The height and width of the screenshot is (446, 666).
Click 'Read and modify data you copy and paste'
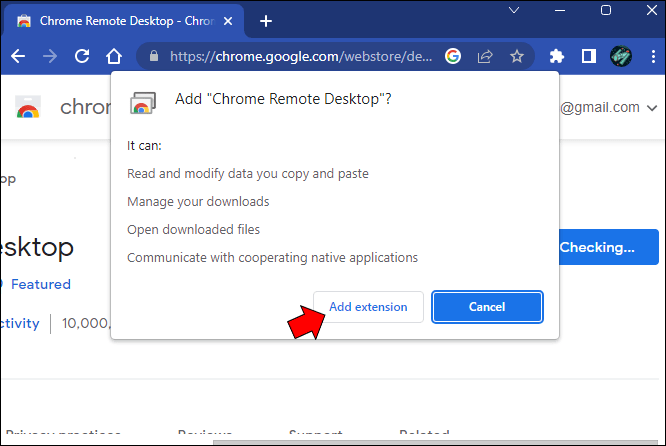(x=248, y=174)
